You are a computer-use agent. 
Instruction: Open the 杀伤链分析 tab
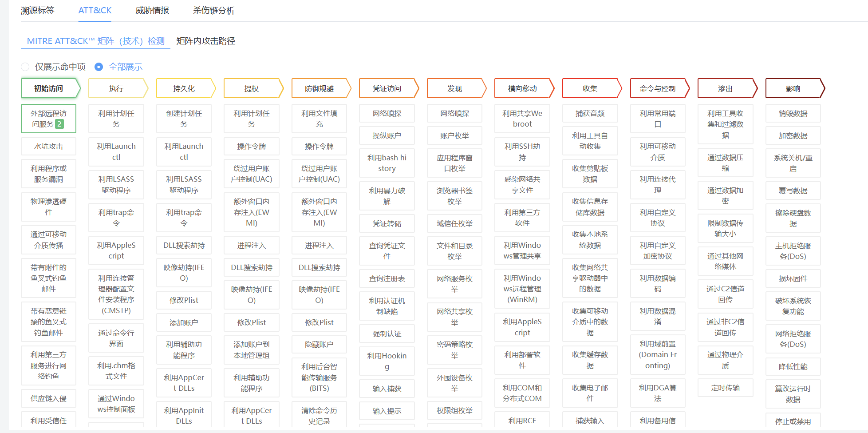click(213, 11)
